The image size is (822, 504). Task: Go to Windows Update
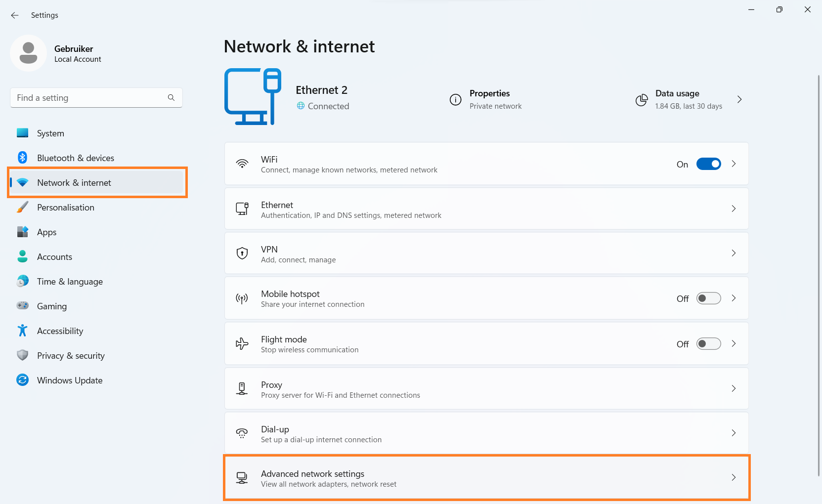click(96, 380)
